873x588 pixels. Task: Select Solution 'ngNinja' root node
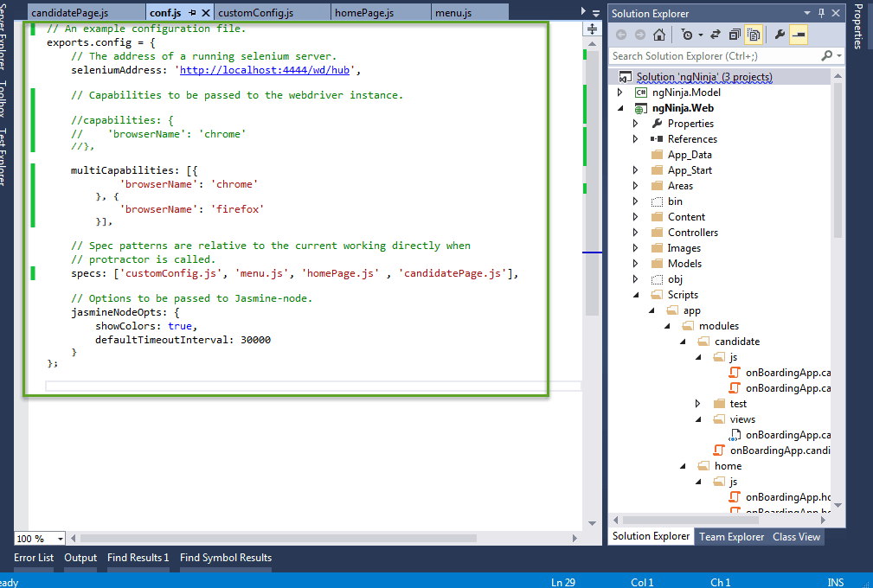tap(704, 77)
